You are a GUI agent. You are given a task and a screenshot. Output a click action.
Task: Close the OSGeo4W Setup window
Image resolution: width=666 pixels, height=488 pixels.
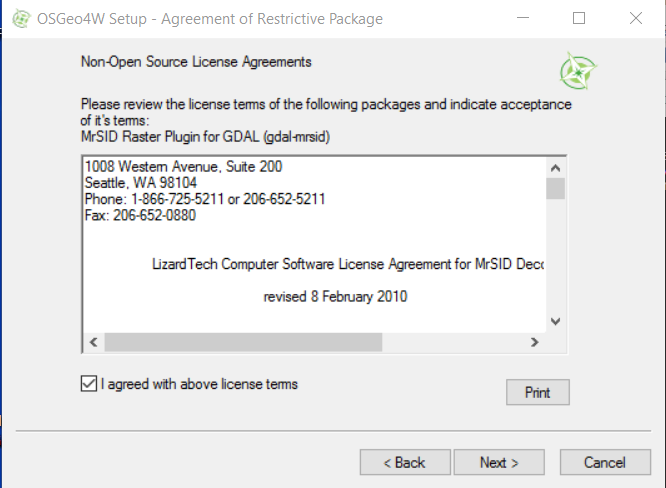(636, 18)
